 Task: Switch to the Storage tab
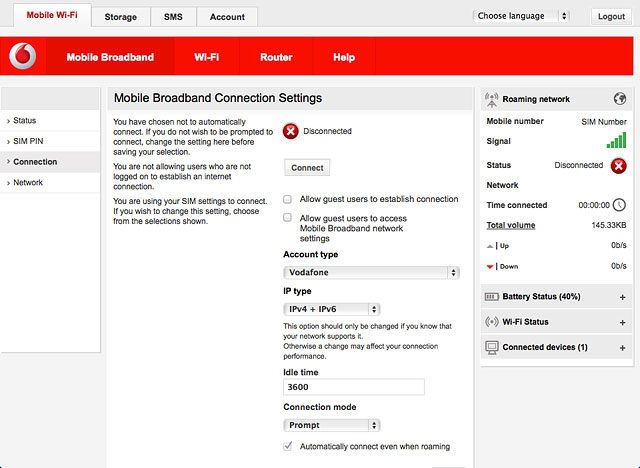click(x=120, y=17)
